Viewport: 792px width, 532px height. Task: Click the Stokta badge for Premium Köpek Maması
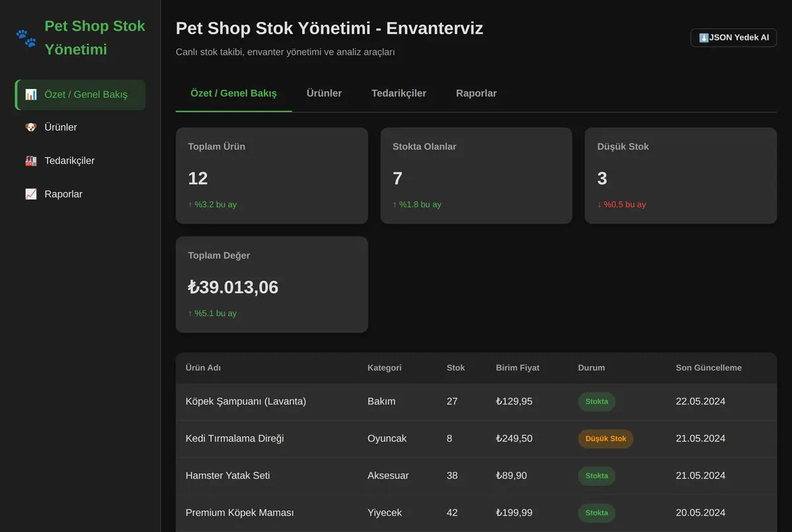(597, 513)
